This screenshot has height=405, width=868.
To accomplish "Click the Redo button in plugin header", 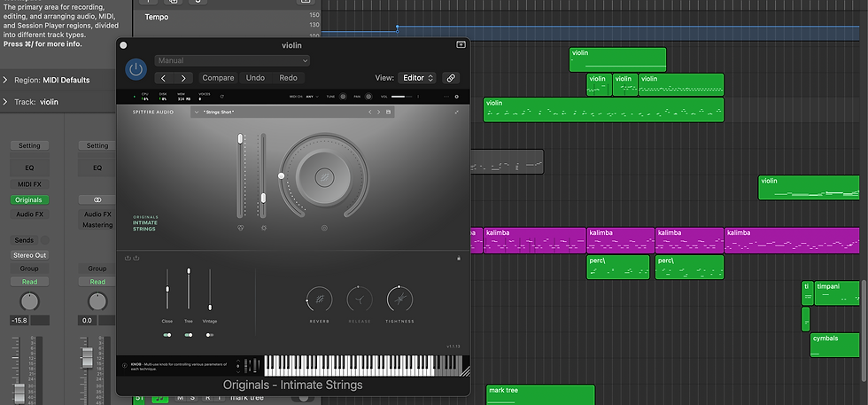I will point(289,78).
